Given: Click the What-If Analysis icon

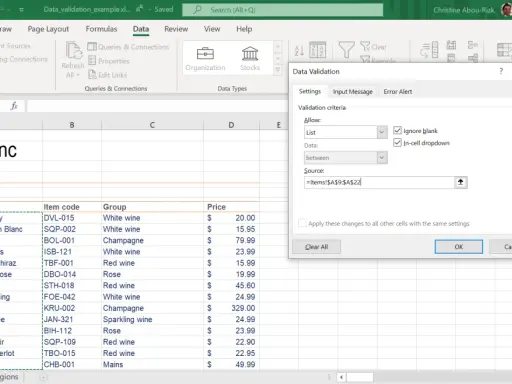Looking at the screenshot, I should (x=504, y=50).
